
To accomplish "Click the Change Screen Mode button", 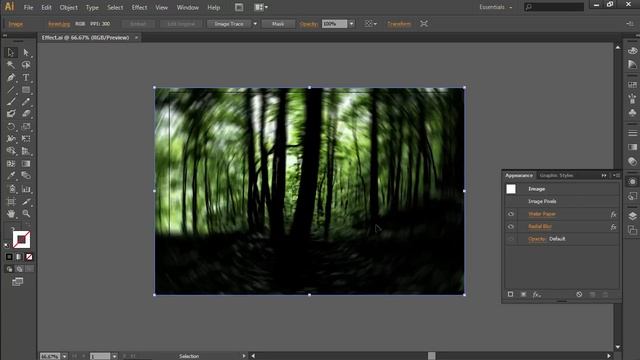I will click(18, 282).
